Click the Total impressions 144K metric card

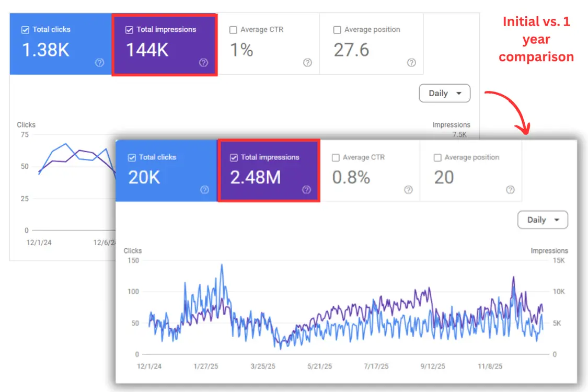[x=165, y=44]
